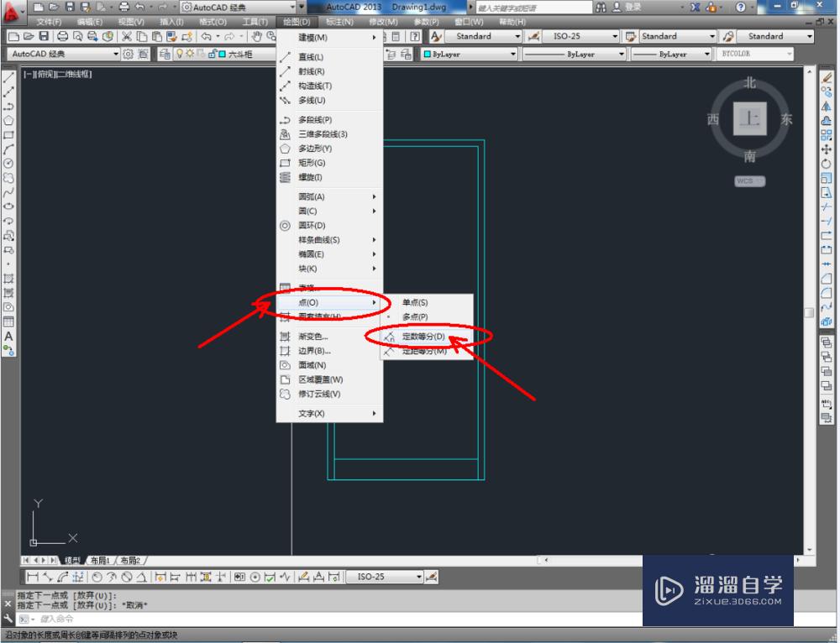The width and height of the screenshot is (840, 643).
Task: Click the cyan layer color square for 六斗柜
Action: (222, 54)
